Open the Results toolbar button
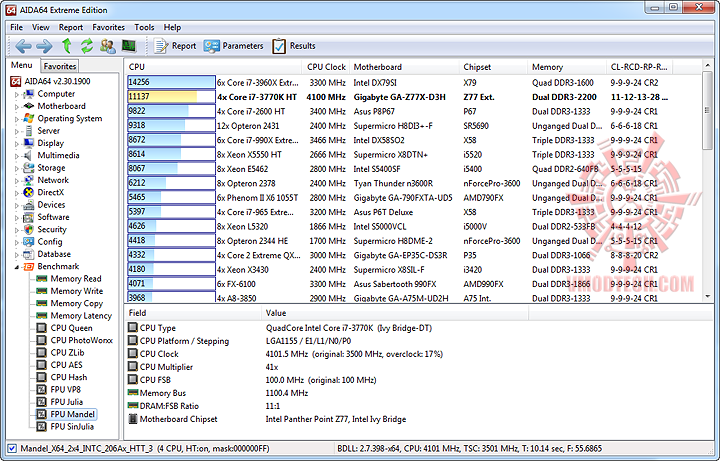720x461 pixels. point(294,46)
